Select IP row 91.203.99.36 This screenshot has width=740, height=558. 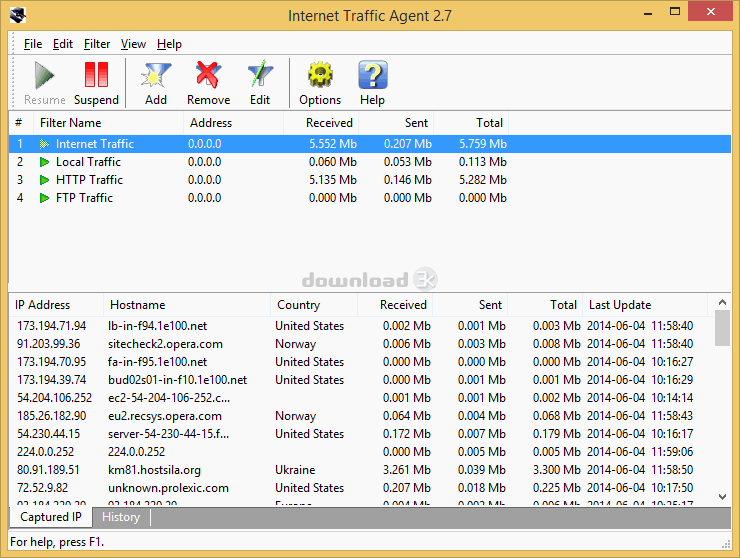[362, 344]
